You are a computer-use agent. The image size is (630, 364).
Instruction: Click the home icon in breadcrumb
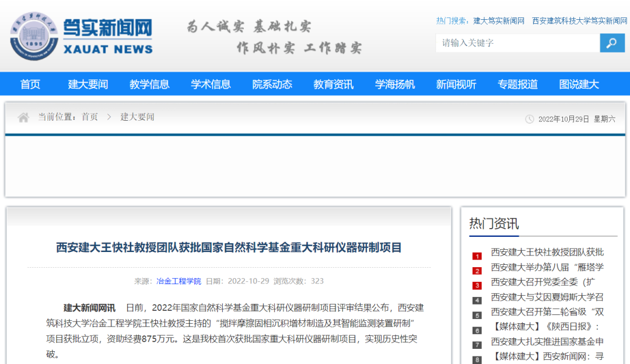click(23, 118)
